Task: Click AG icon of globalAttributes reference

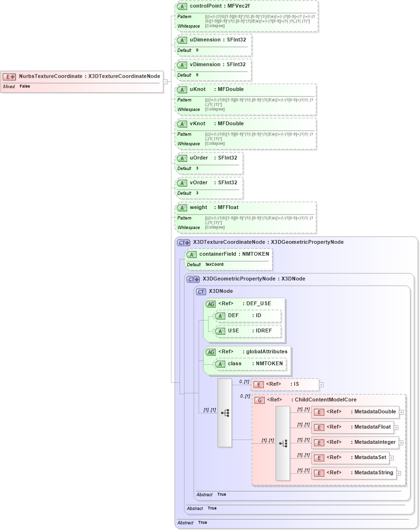Action: point(211,352)
